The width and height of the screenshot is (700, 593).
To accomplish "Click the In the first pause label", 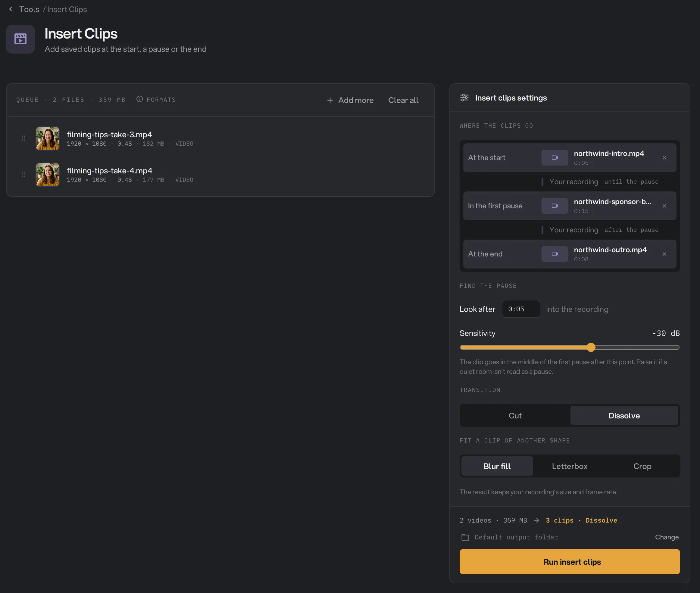I will pos(495,206).
